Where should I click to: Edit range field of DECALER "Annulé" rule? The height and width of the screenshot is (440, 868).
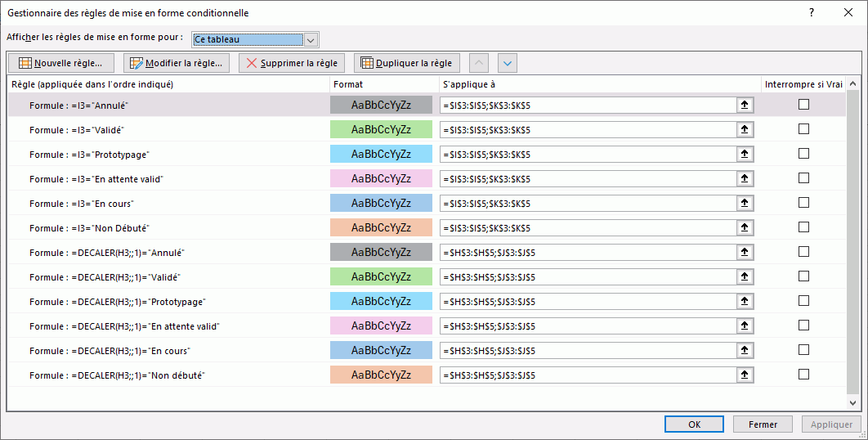tap(588, 252)
